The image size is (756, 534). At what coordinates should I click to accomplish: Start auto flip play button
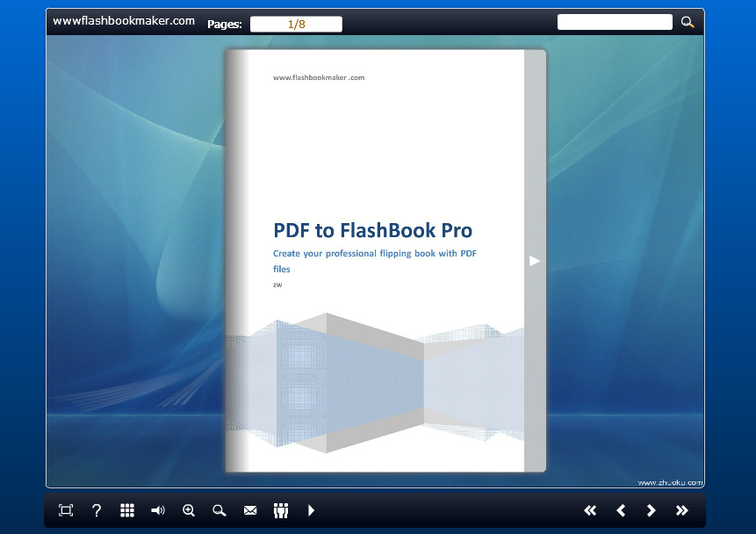point(311,510)
